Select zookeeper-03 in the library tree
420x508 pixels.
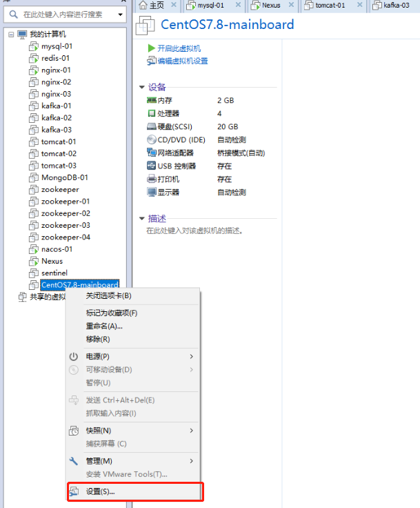(x=66, y=226)
